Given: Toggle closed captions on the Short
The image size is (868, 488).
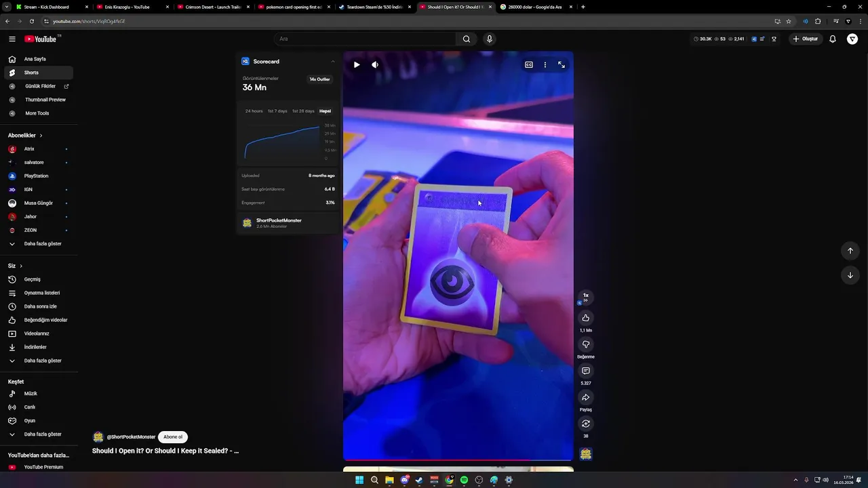Looking at the screenshot, I should [x=529, y=65].
